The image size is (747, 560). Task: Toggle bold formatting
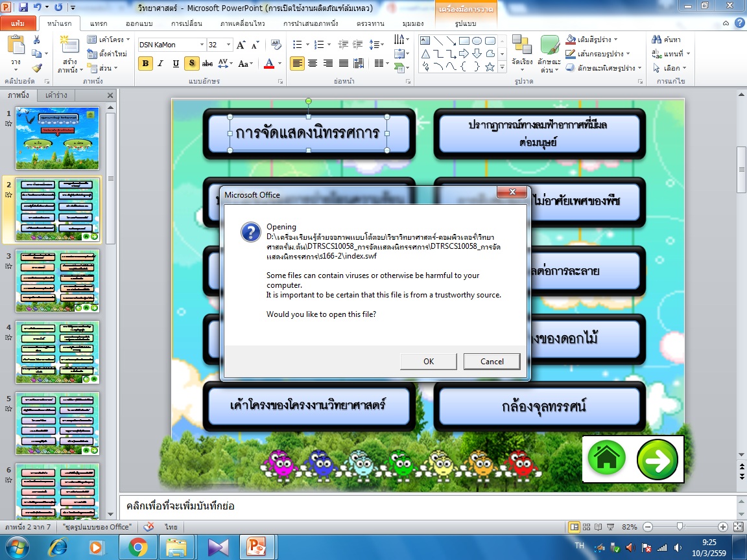click(145, 63)
